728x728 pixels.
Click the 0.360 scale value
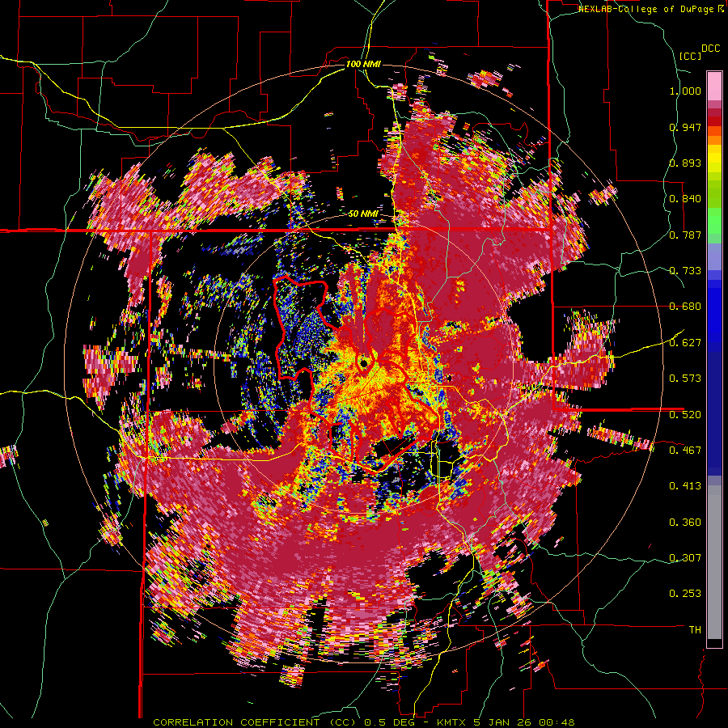[x=685, y=523]
